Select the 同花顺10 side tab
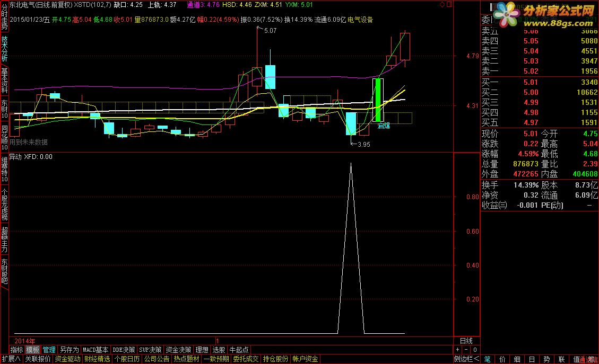 (4, 138)
